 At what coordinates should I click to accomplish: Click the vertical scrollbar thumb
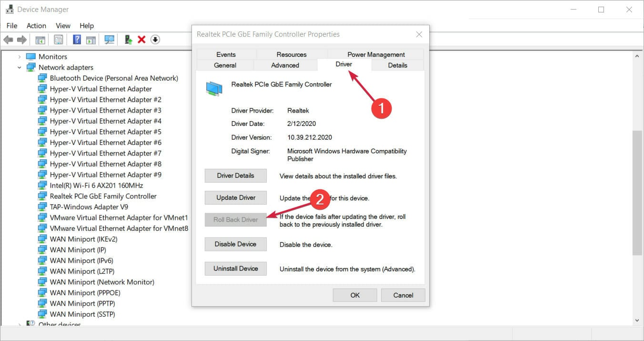(x=637, y=193)
